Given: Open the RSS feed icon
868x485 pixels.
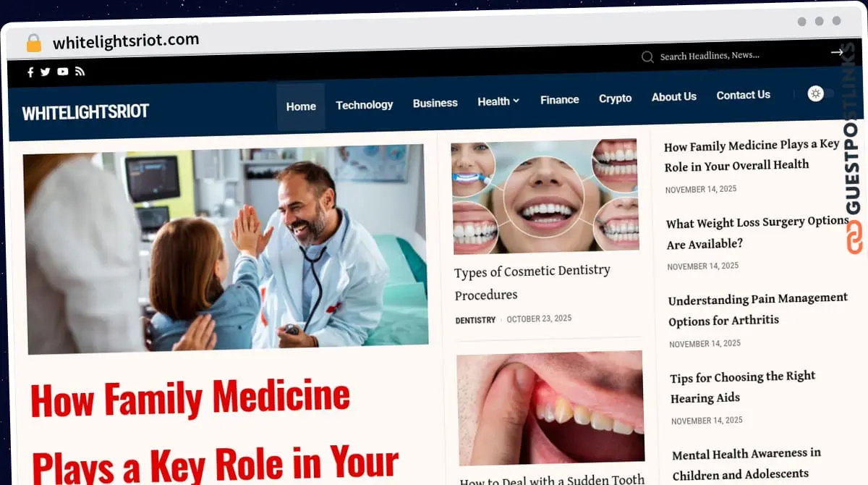Looking at the screenshot, I should 80,71.
